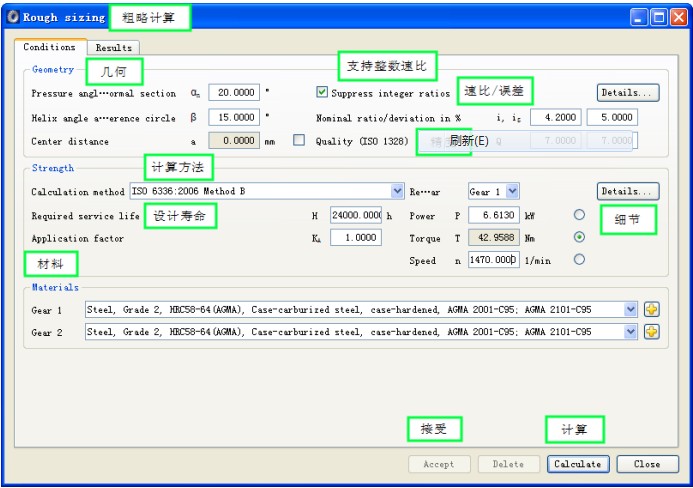The width and height of the screenshot is (693, 488).
Task: Select the Speed radio button
Action: coord(579,260)
